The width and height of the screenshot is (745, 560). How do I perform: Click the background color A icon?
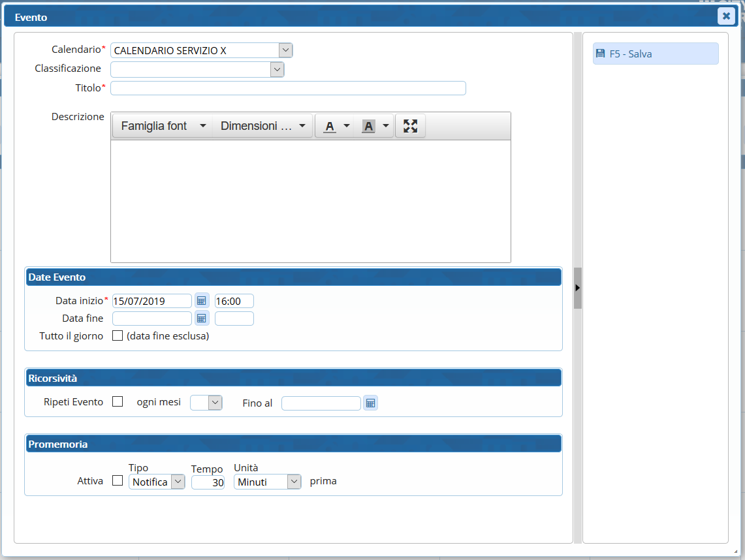tap(369, 126)
